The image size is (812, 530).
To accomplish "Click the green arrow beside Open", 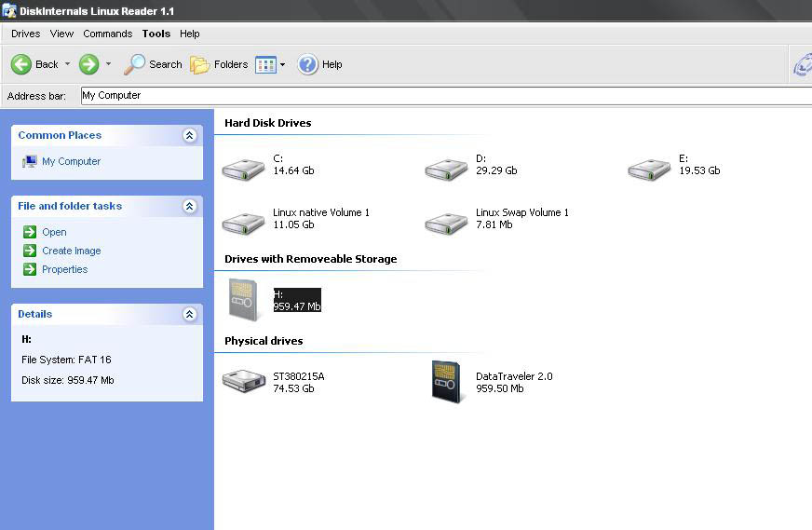I will click(30, 232).
